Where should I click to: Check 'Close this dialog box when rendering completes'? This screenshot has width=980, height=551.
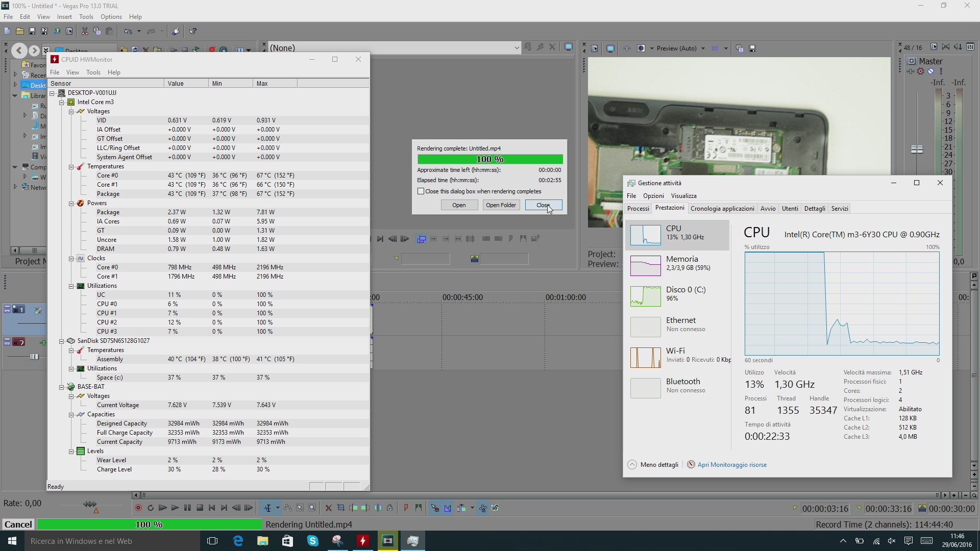click(x=421, y=191)
